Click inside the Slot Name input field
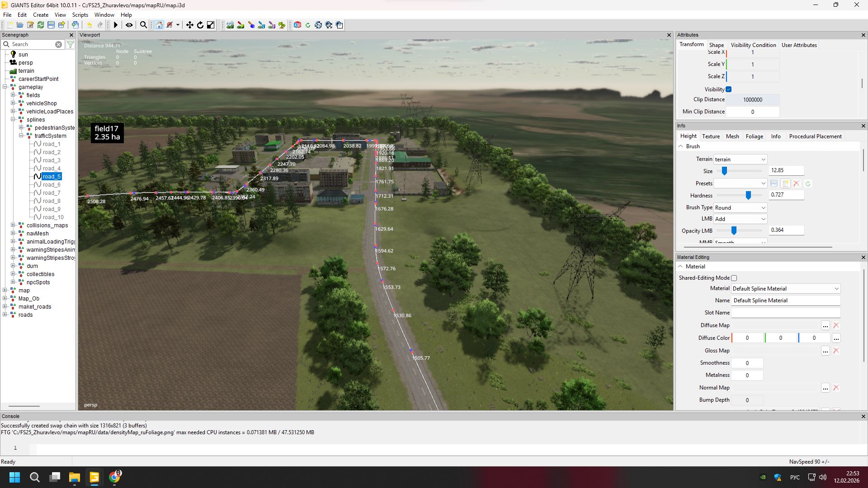868x488 pixels. [785, 312]
